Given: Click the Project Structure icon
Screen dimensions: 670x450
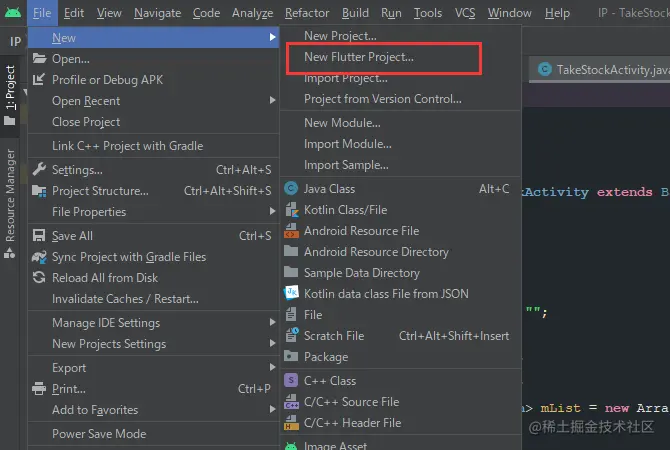Looking at the screenshot, I should tap(39, 191).
